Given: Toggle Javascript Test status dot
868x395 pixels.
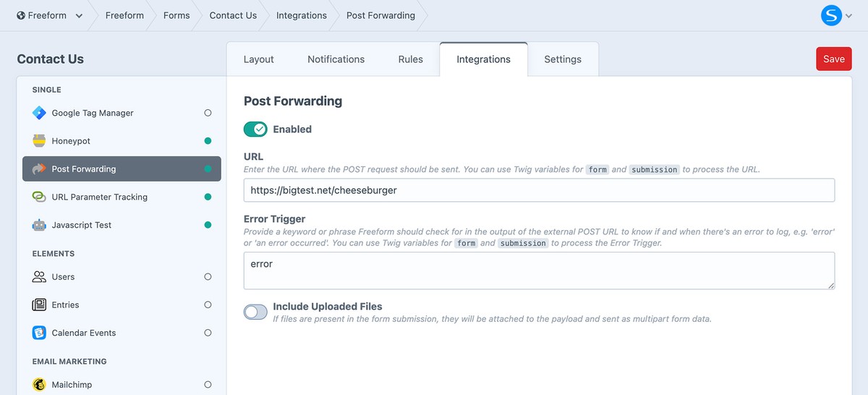Looking at the screenshot, I should point(208,225).
